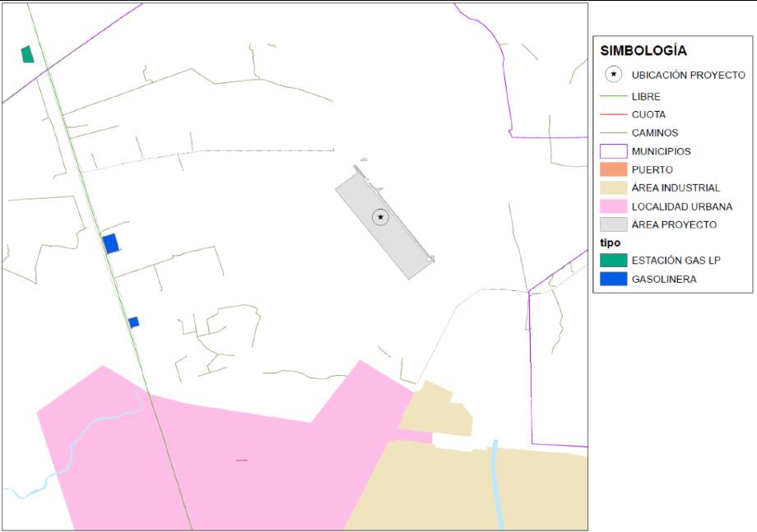Image resolution: width=757 pixels, height=532 pixels.
Task: Click the project location star marker on the map
Action: tap(380, 217)
